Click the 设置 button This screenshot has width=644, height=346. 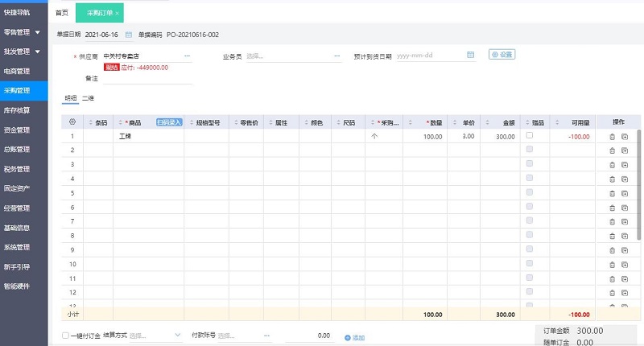coord(502,54)
